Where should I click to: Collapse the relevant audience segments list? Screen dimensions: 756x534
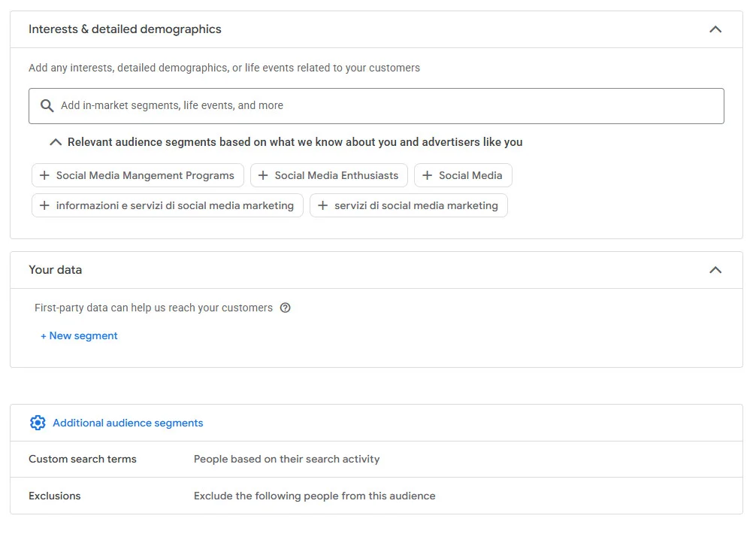click(x=55, y=142)
